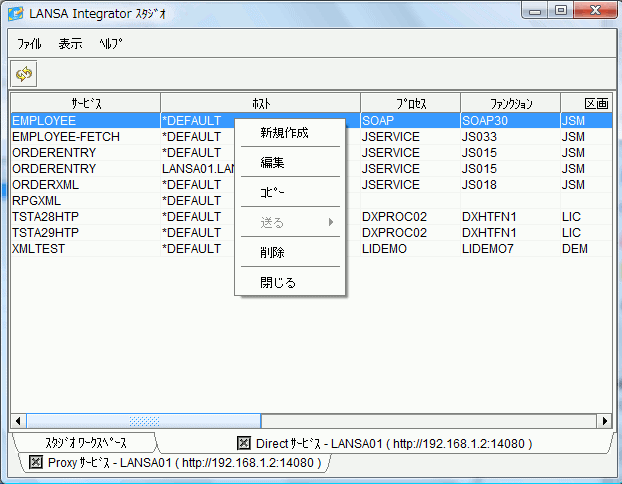The width and height of the screenshot is (622, 484).
Task: Click *DEFAULT host in the XMLTEST row
Action: pos(191,249)
